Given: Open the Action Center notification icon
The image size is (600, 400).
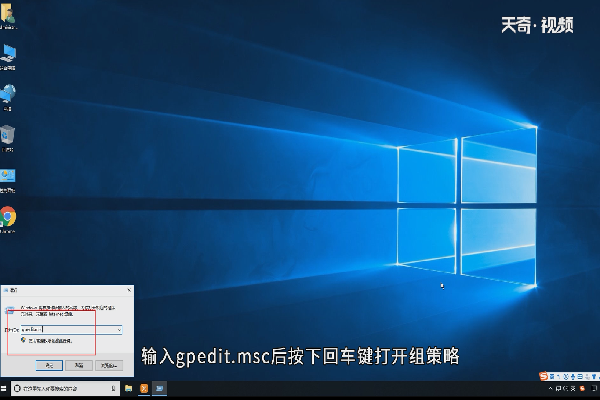Looking at the screenshot, I should 594,388.
